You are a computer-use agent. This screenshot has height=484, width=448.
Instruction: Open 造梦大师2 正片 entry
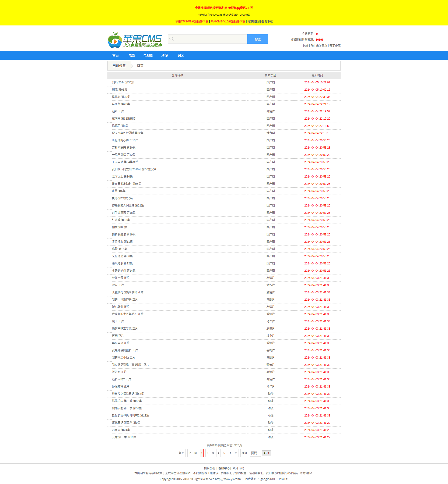[x=121, y=379]
